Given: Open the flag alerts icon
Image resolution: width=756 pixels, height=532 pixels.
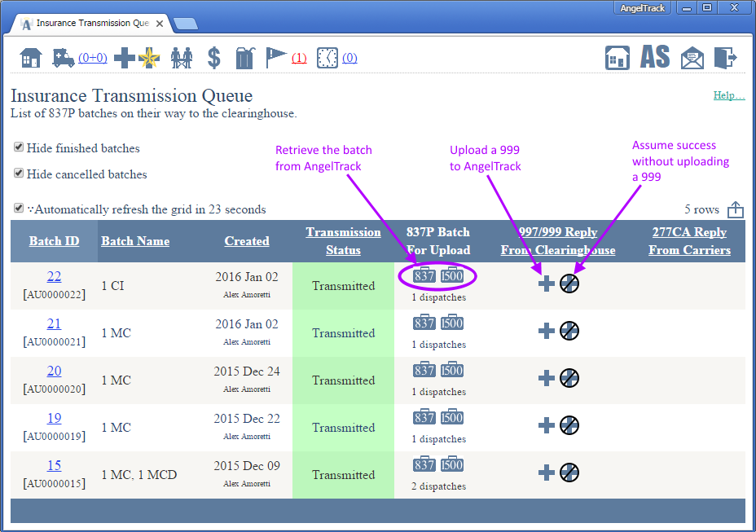Looking at the screenshot, I should [x=275, y=57].
